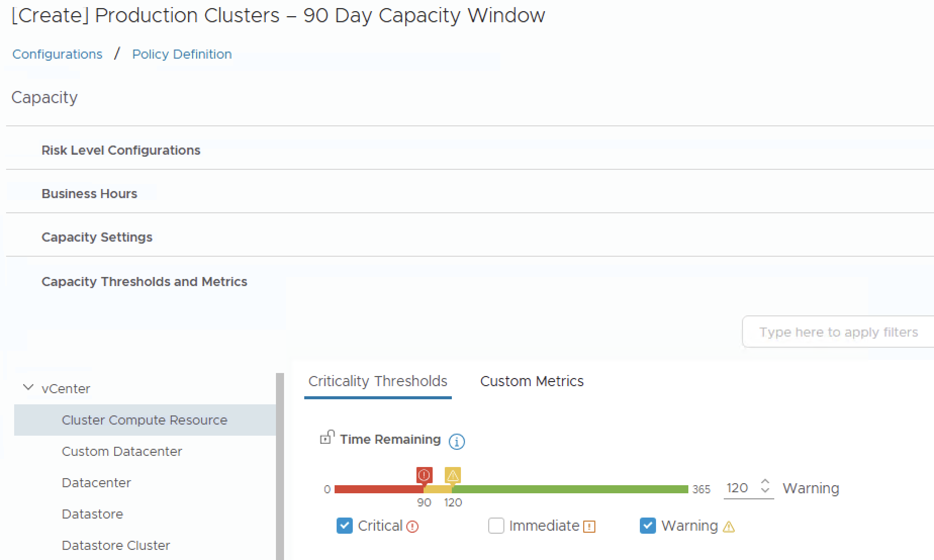Select the red critical marker at 90
The width and height of the screenshot is (934, 560).
coord(424,476)
